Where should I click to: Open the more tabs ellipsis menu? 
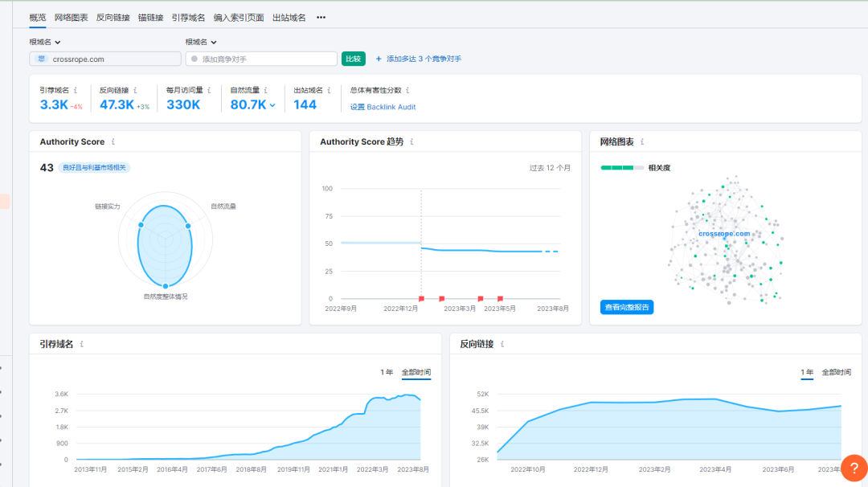tap(321, 18)
